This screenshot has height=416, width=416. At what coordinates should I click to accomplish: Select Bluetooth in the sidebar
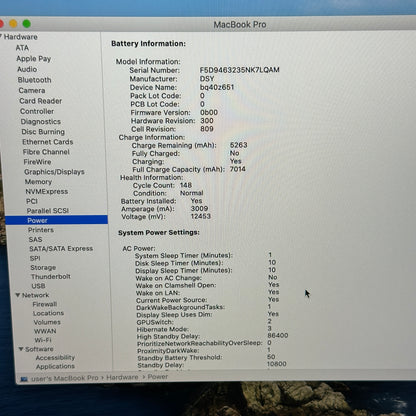[x=34, y=80]
